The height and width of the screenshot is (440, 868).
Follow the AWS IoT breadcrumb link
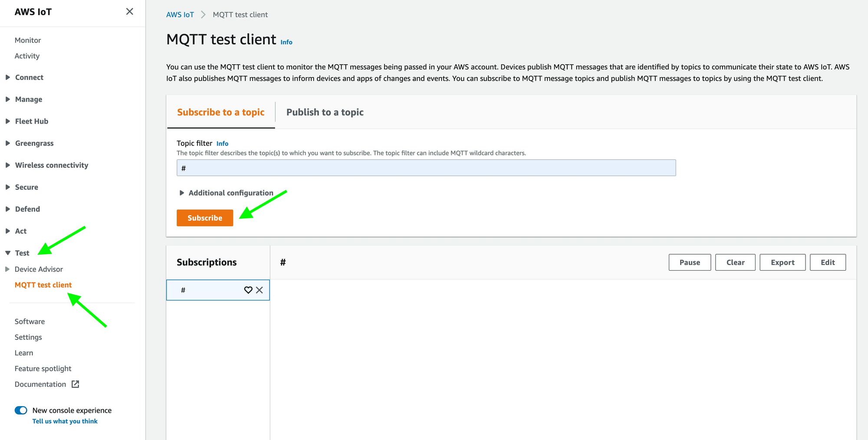pos(180,14)
